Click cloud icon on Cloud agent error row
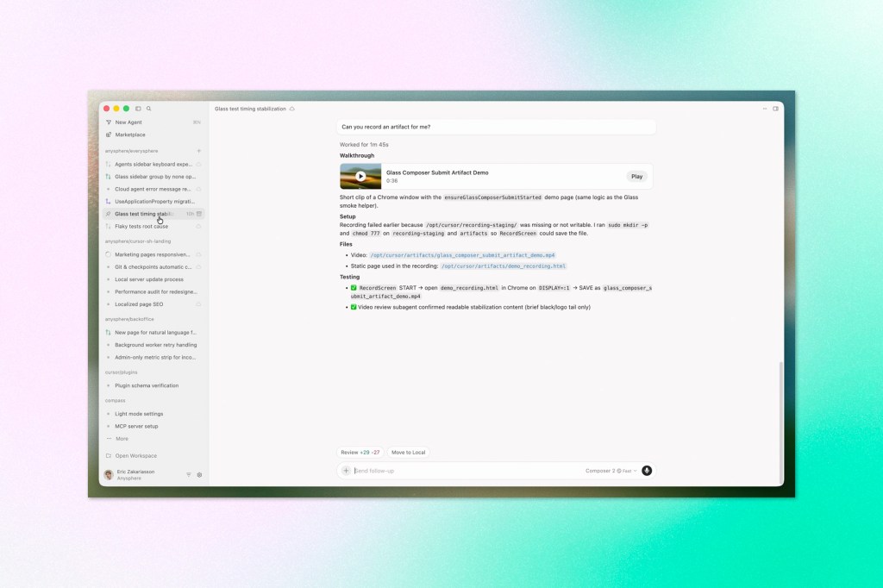The height and width of the screenshot is (588, 883). [199, 189]
